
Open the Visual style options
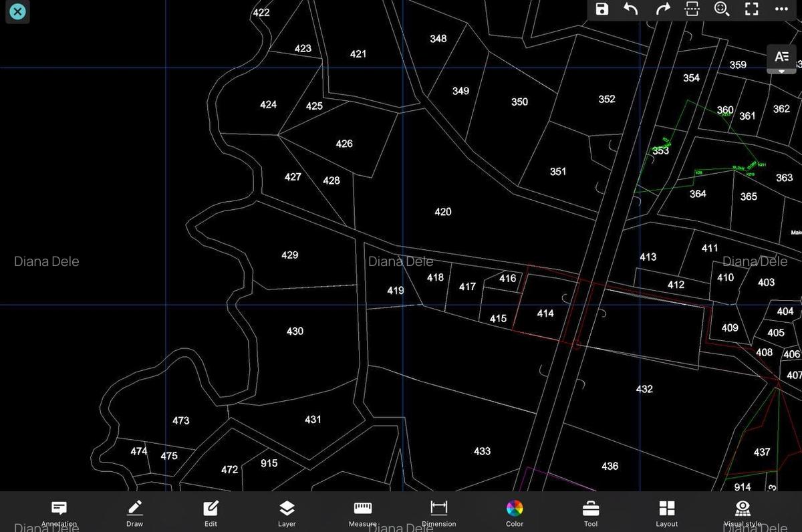[x=743, y=513]
